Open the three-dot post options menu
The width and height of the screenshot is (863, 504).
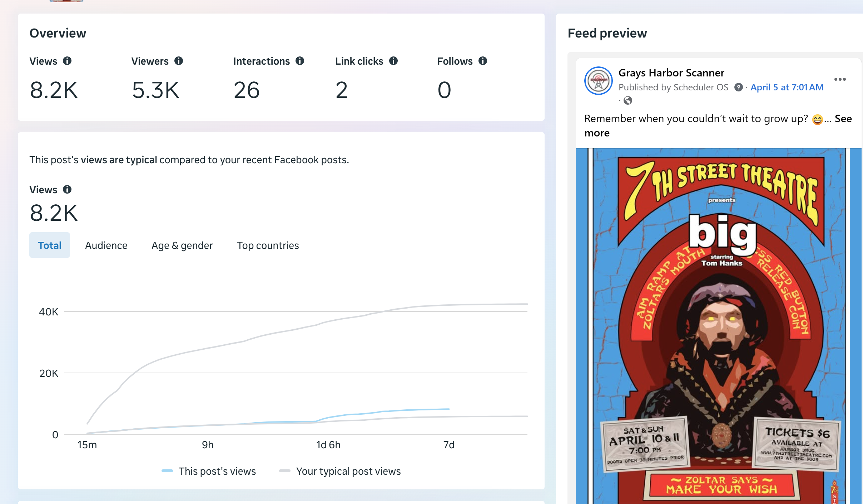coord(840,79)
